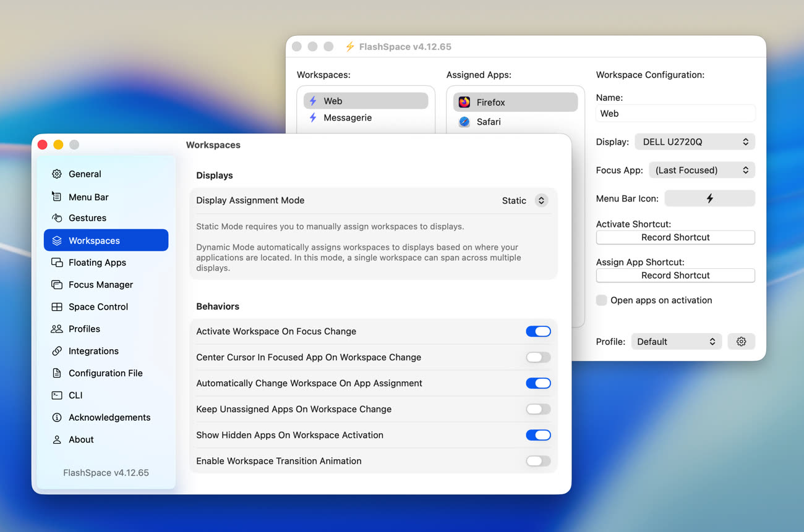The width and height of the screenshot is (804, 532).
Task: Switch to Floating Apps settings section
Action: click(97, 263)
